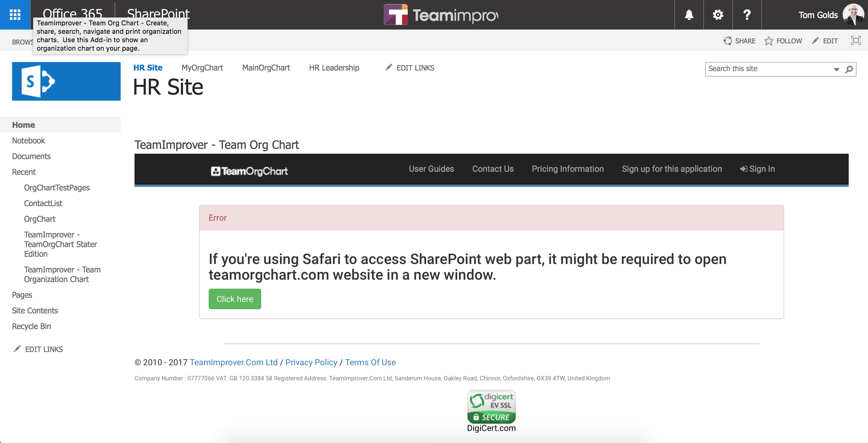The width and height of the screenshot is (868, 443).
Task: Click the help question mark icon
Action: pos(747,14)
